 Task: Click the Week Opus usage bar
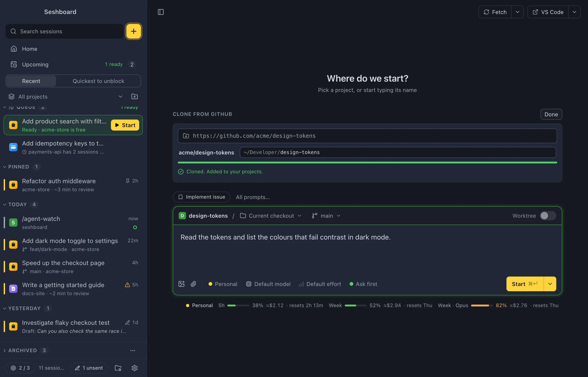(x=482, y=306)
